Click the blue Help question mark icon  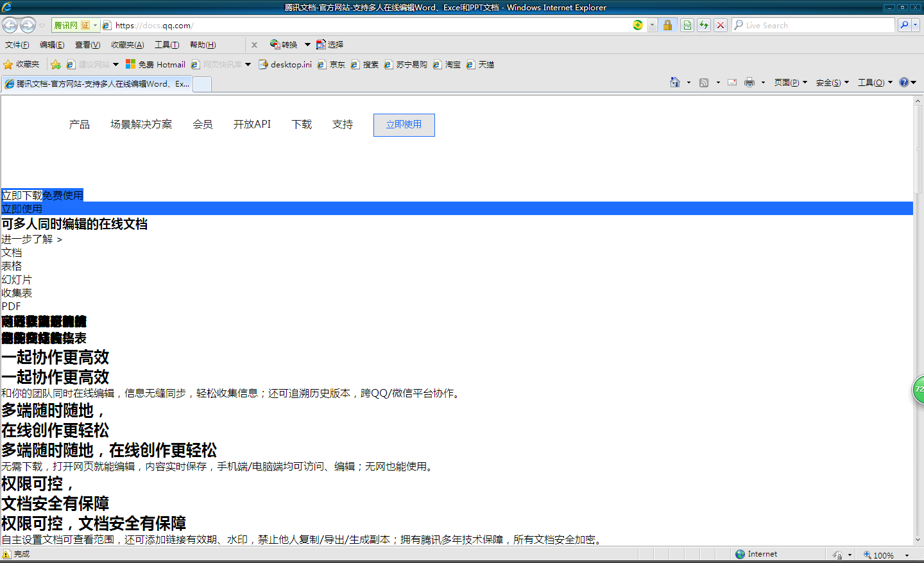pos(904,82)
